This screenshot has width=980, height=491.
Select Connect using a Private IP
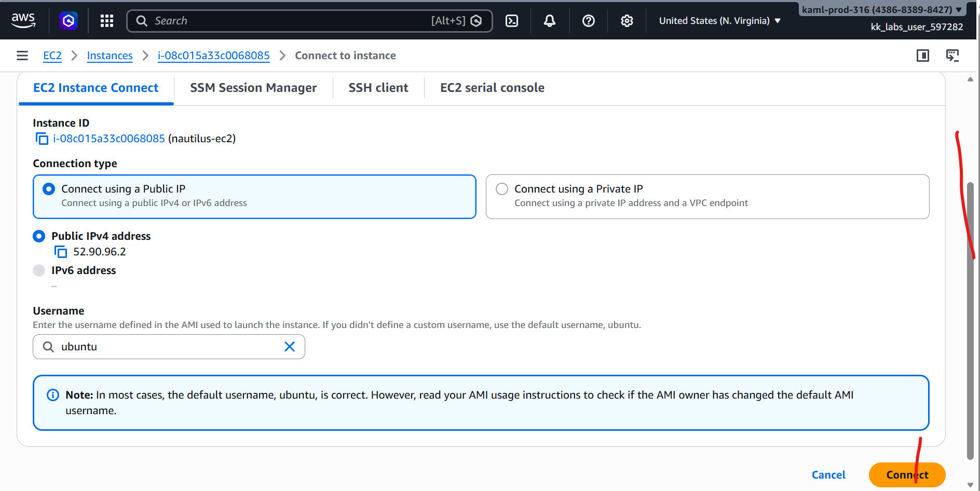(707, 197)
